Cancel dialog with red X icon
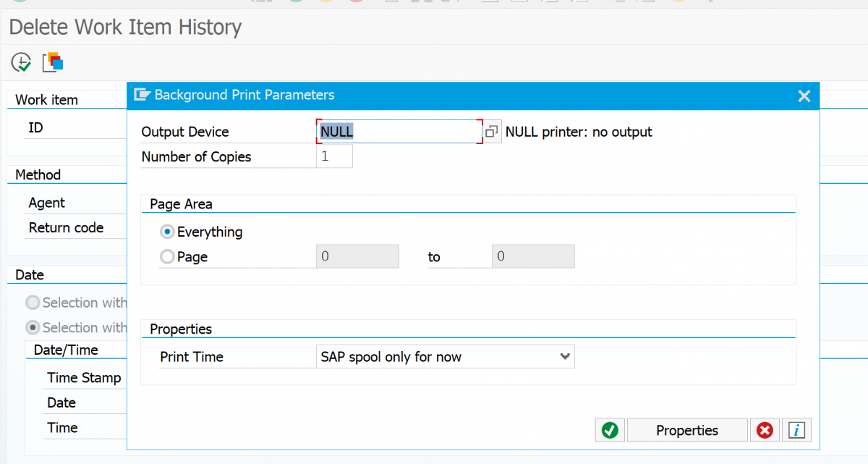 tap(765, 429)
